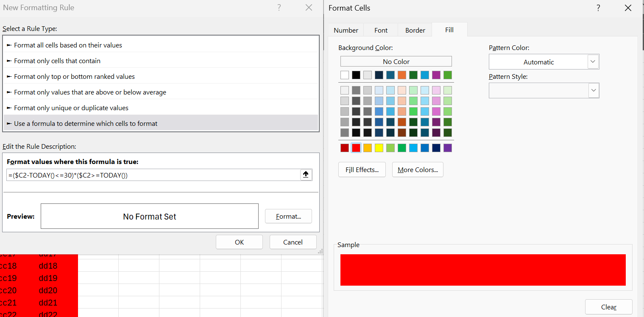This screenshot has width=644, height=317.
Task: Pick the white swatch in top theme row
Action: pos(345,75)
